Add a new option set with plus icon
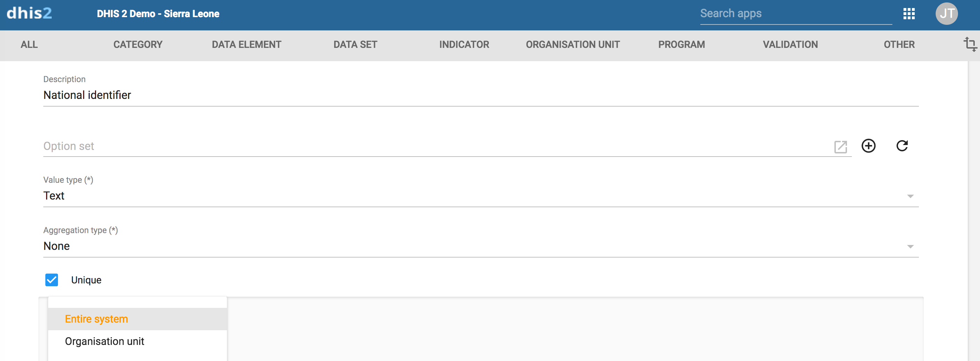 tap(868, 146)
